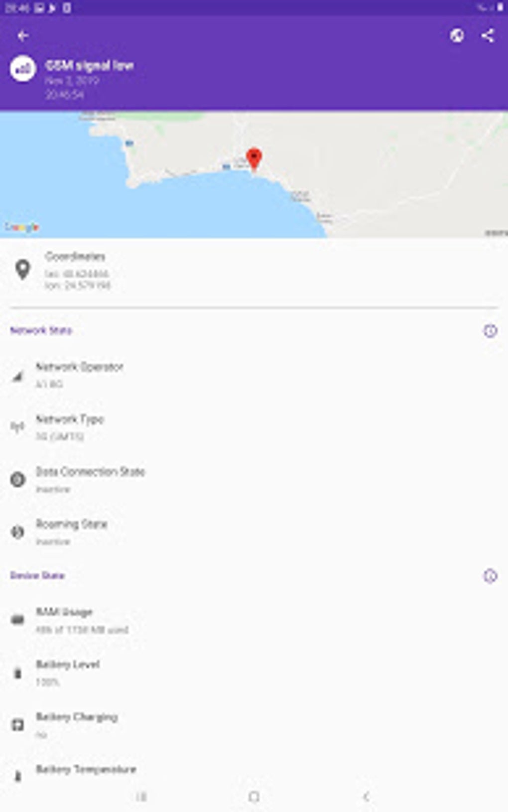
Task: Open Device State history clock icon
Action: point(490,576)
